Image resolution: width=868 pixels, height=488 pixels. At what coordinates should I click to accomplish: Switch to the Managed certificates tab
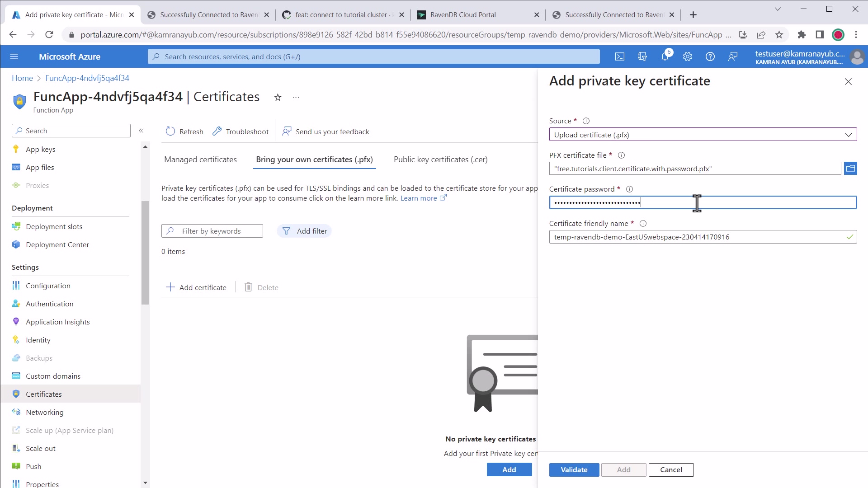coord(200,160)
